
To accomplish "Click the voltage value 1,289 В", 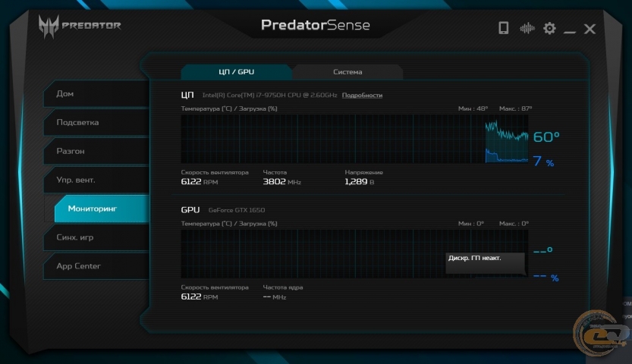I will [x=359, y=181].
